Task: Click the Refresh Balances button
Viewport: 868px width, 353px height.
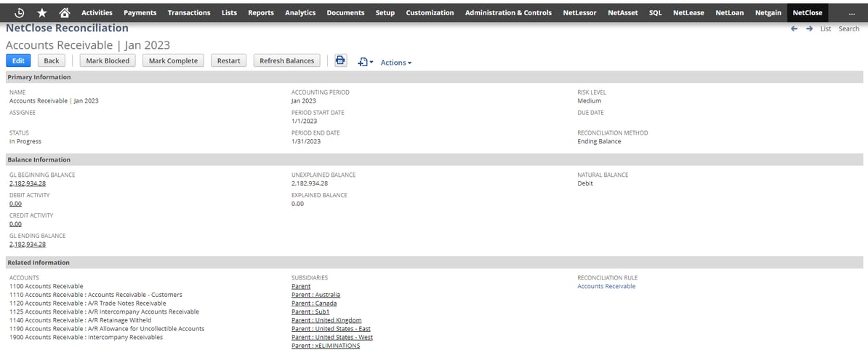Action: (286, 61)
